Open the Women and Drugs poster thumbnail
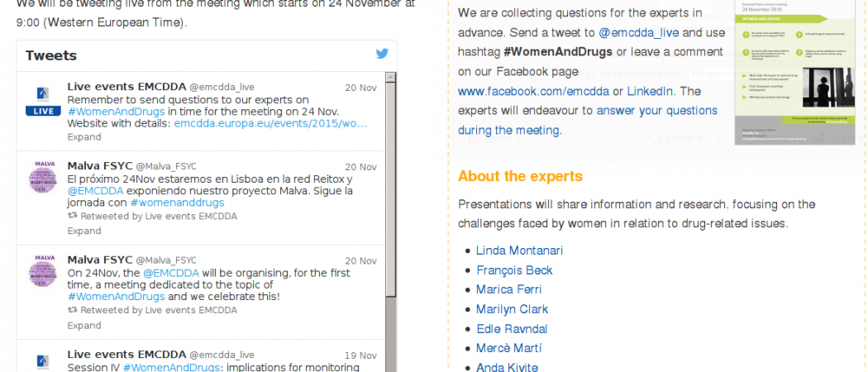The width and height of the screenshot is (868, 372). 794,73
